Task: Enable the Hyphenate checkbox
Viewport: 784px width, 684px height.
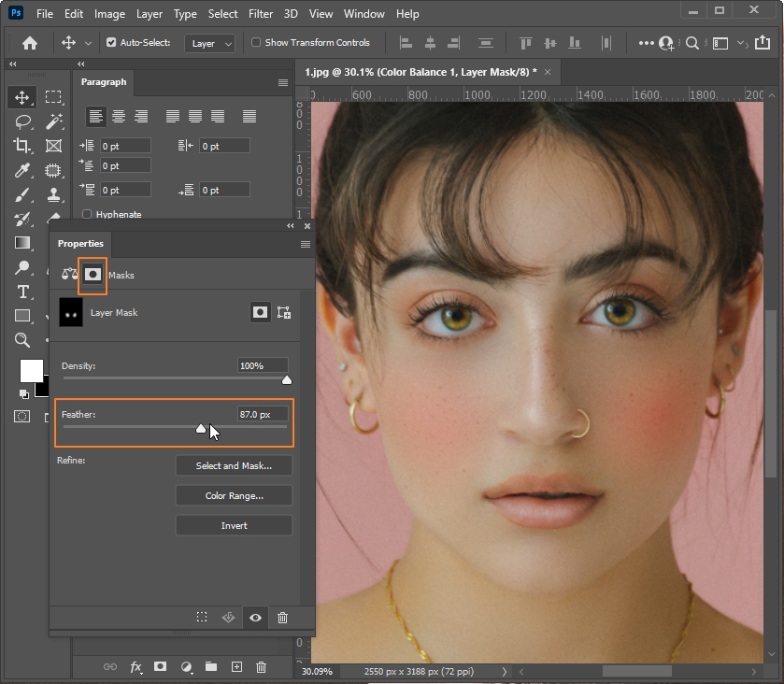Action: pos(88,215)
